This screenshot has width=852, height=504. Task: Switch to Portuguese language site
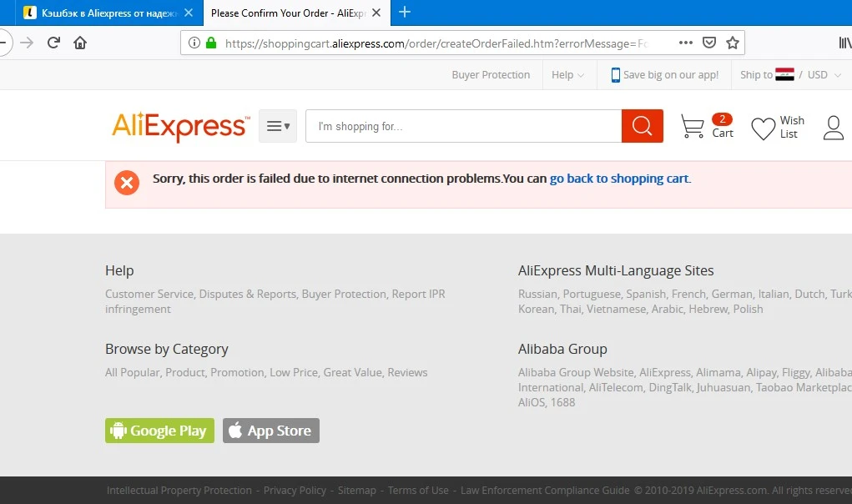pyautogui.click(x=592, y=294)
